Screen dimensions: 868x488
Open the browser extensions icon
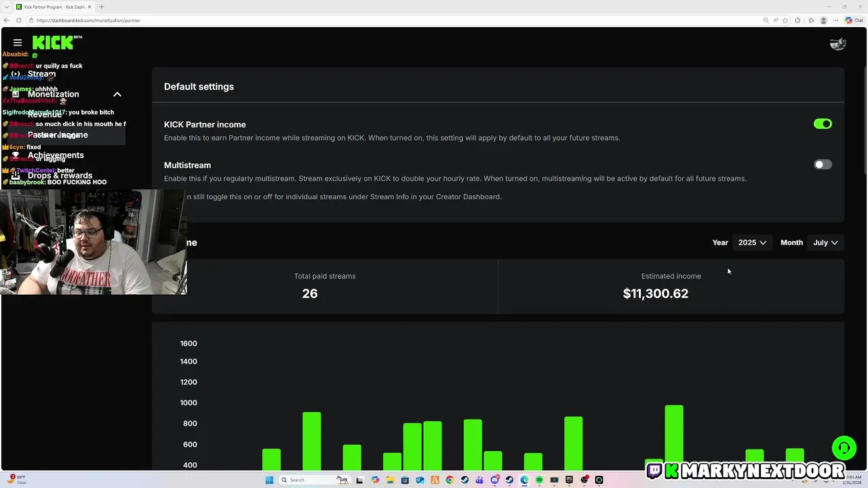click(x=797, y=20)
